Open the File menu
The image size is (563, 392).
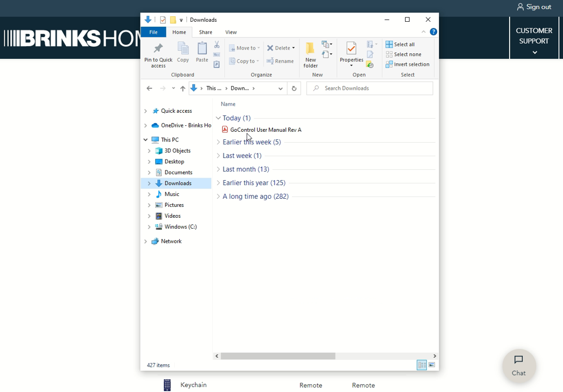point(154,32)
